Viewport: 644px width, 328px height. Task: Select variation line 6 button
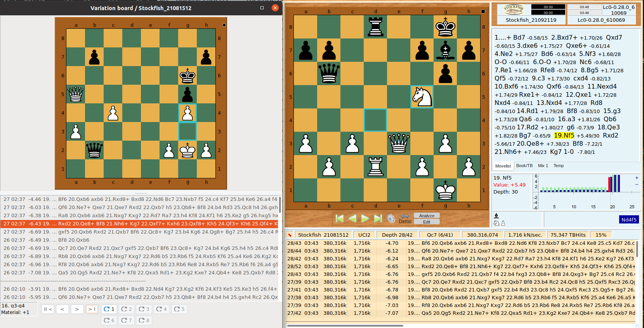coord(109,321)
